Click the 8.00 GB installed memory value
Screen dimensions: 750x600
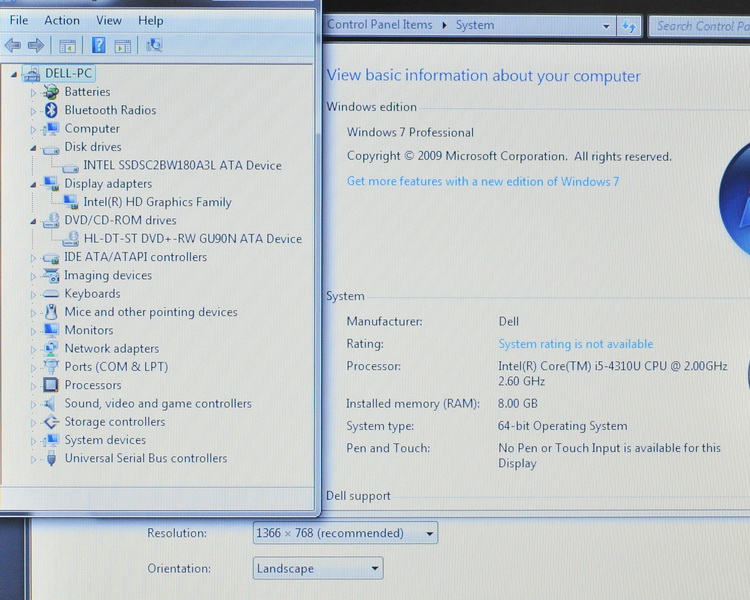click(x=518, y=403)
